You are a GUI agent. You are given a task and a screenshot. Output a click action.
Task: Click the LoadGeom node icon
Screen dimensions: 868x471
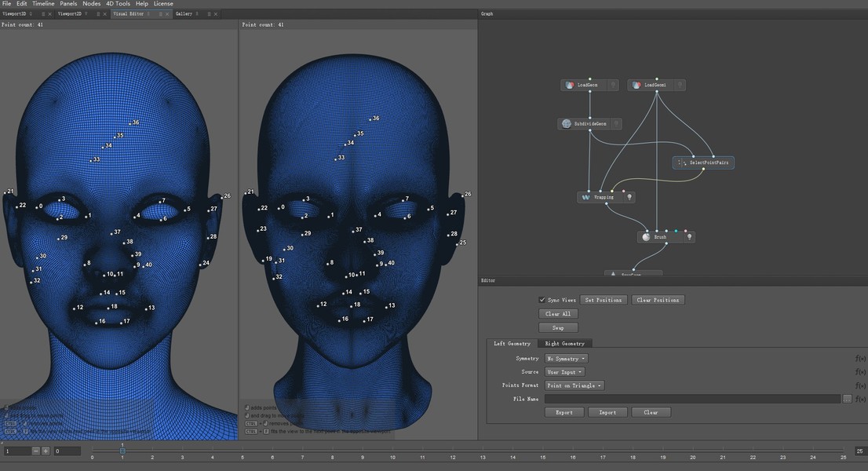coord(570,86)
